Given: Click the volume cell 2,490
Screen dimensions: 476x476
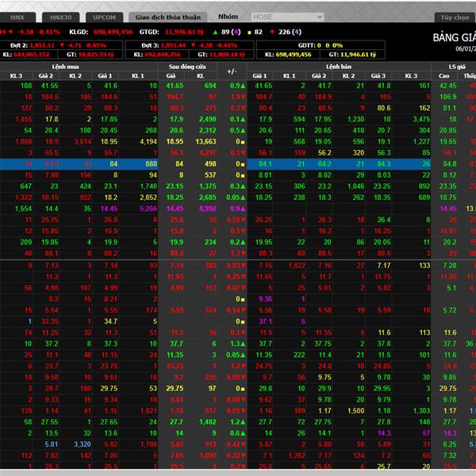Looking at the screenshot, I should (208, 119).
